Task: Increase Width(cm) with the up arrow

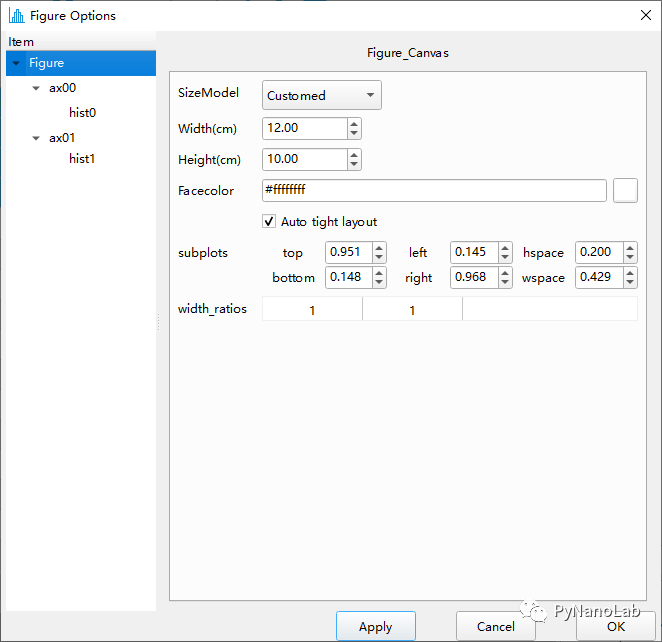Action: 354,123
